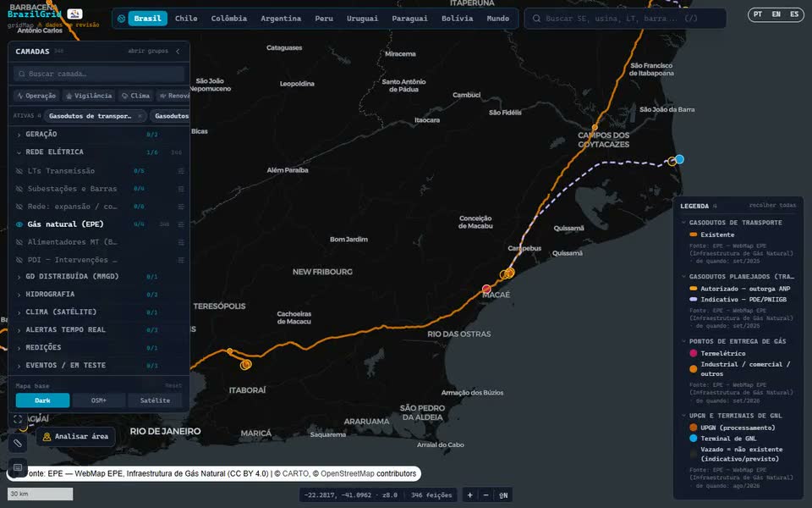This screenshot has width=812, height=508.
Task: Focus the Buscar camada search field
Action: coord(99,75)
